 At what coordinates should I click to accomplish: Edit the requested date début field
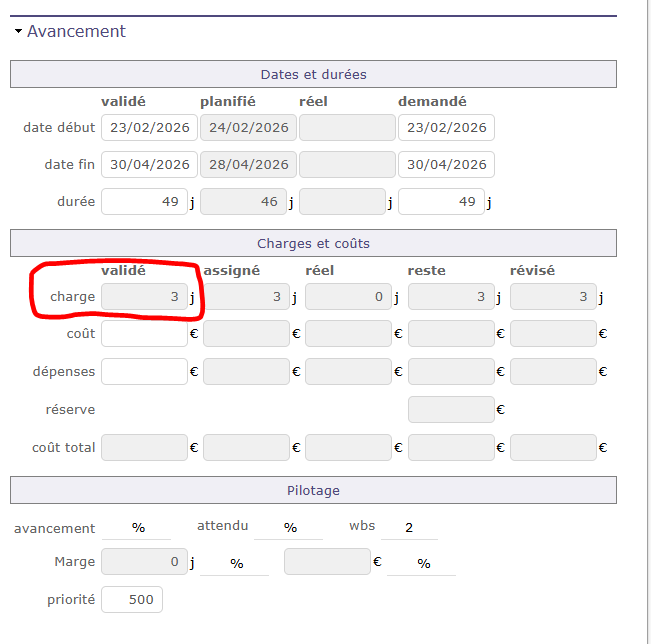[446, 128]
